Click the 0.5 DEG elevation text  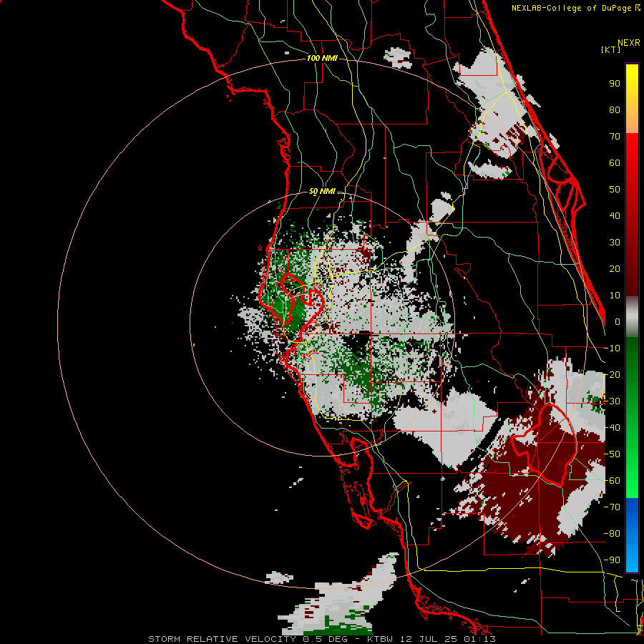pyautogui.click(x=325, y=639)
